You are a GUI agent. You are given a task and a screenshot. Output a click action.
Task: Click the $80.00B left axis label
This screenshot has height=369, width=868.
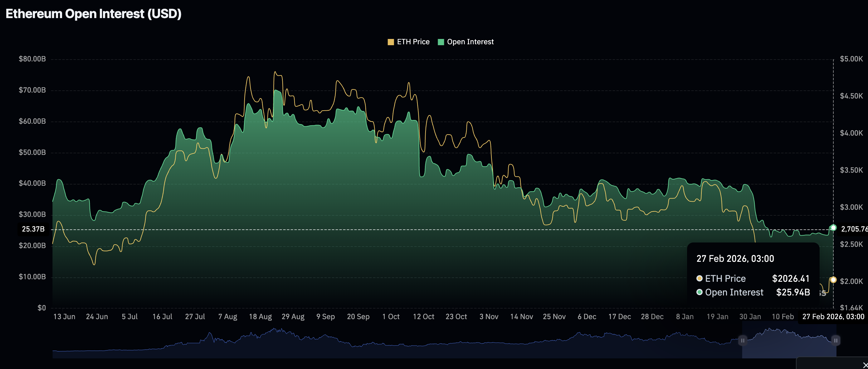(x=32, y=59)
